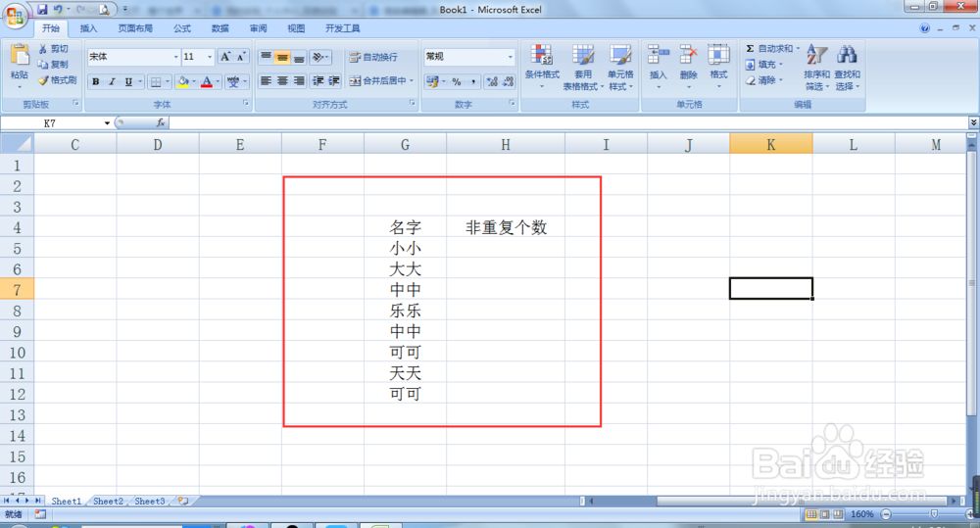Align cell text left

(266, 81)
